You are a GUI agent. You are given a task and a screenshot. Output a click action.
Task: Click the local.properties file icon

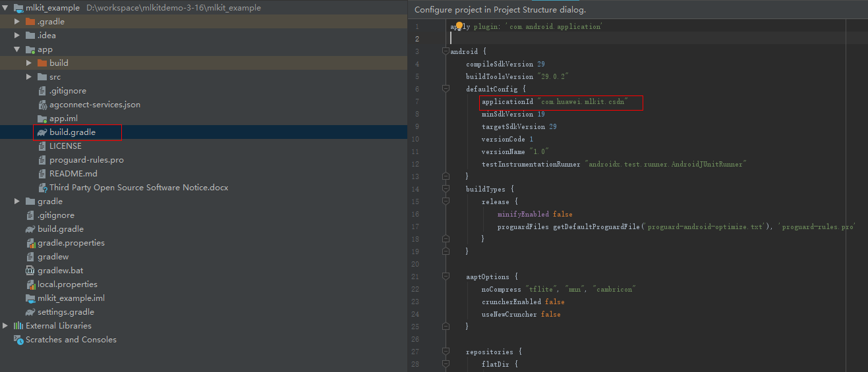30,284
